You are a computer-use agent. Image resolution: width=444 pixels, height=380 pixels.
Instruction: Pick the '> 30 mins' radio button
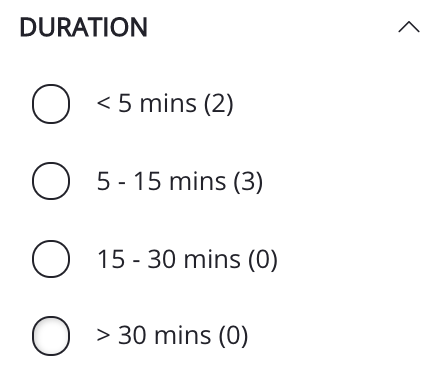(x=51, y=336)
